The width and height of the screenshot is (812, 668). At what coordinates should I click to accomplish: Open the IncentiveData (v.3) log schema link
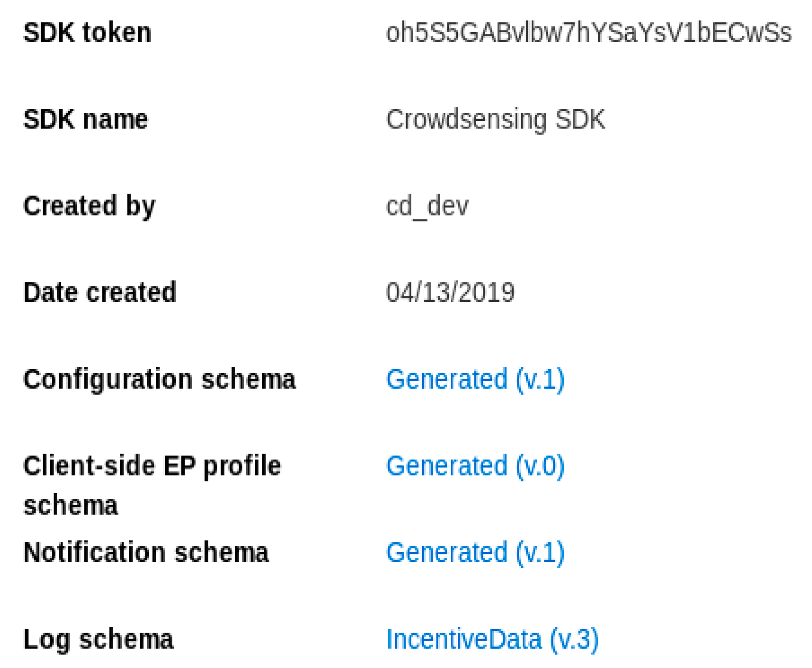[x=492, y=639]
